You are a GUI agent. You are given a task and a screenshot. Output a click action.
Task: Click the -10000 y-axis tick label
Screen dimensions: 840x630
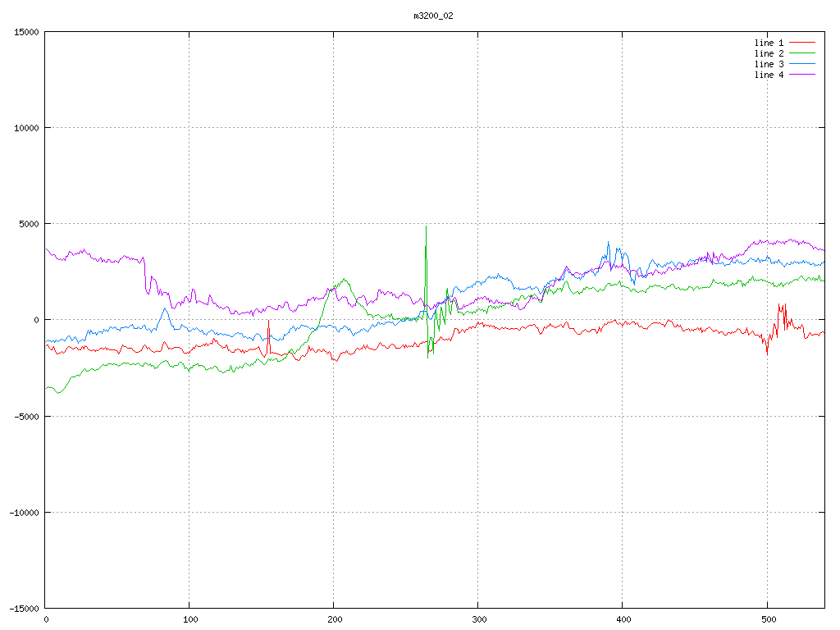point(23,512)
